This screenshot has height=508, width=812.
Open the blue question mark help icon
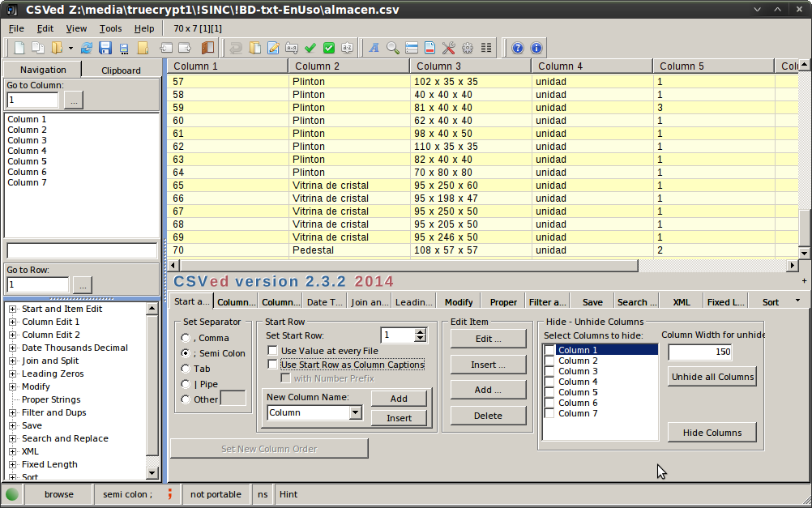(518, 48)
